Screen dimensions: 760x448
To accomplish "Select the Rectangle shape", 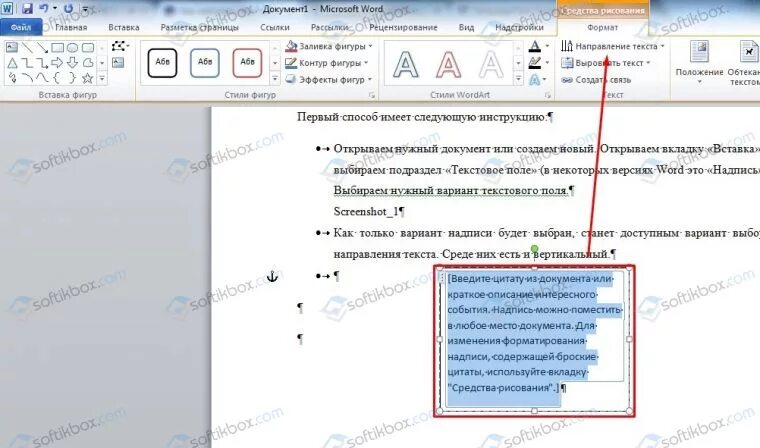I will (x=58, y=48).
